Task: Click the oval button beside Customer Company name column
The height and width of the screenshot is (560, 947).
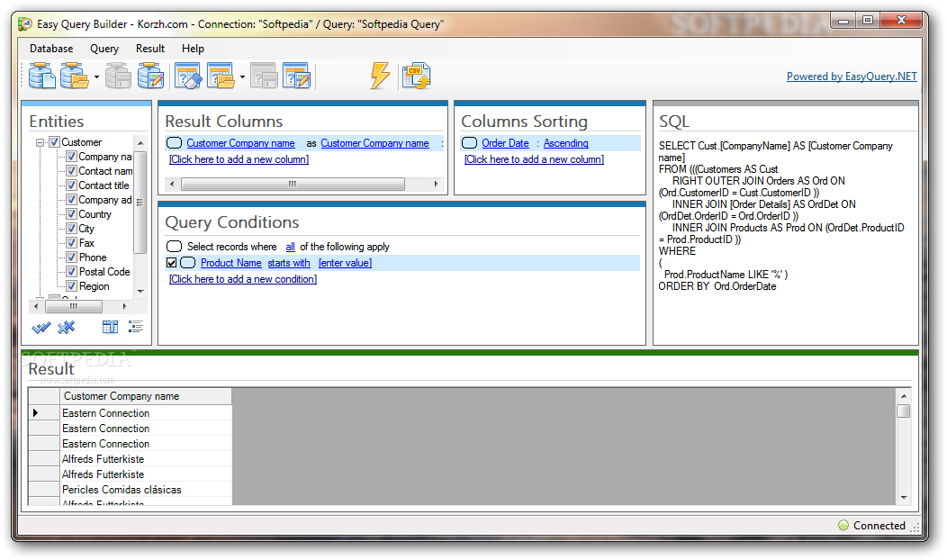Action: 174,143
